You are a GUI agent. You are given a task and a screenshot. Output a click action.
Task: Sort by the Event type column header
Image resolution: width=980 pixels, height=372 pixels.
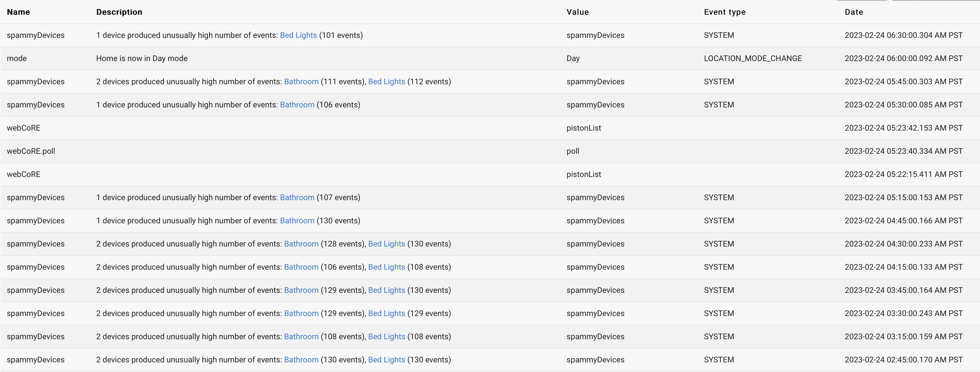click(x=725, y=12)
